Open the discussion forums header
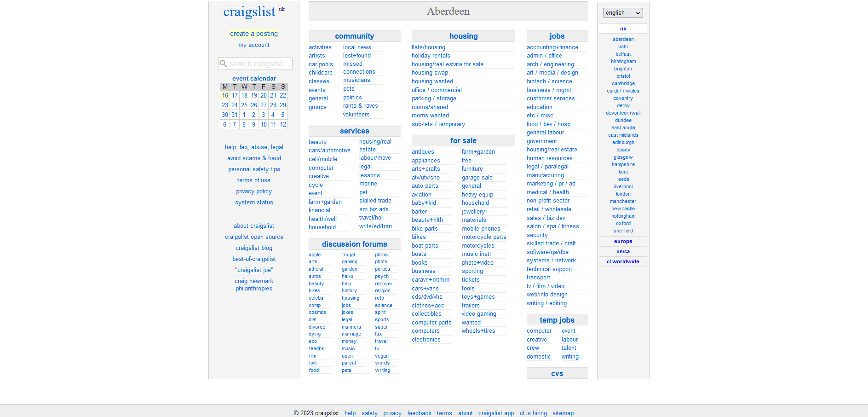Image resolution: width=868 pixels, height=417 pixels. [354, 244]
